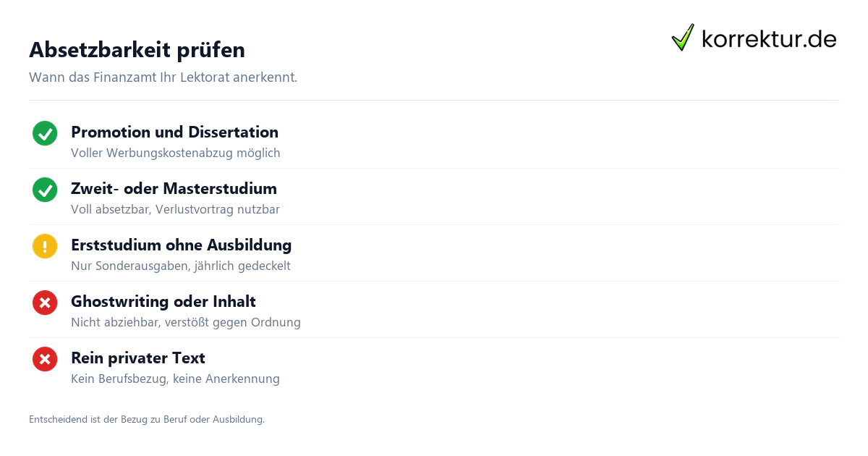Click the Absetzbarkeit prüfen title
Viewport: 868px width, 456px height.
click(137, 50)
